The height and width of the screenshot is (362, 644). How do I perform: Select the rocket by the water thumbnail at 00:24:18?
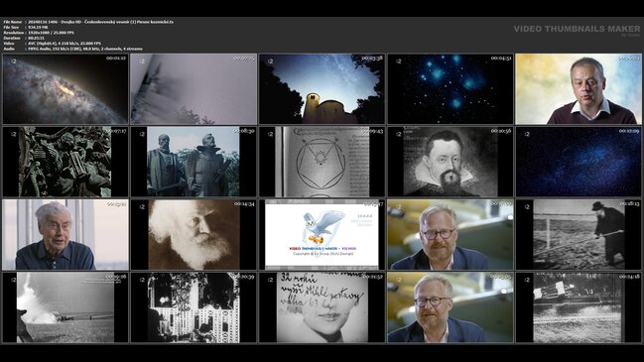[x=579, y=307]
